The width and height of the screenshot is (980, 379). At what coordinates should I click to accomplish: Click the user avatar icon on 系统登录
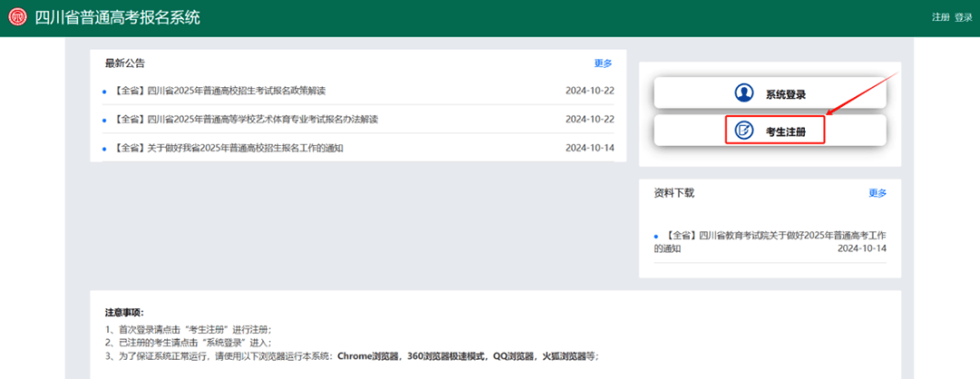pyautogui.click(x=744, y=93)
